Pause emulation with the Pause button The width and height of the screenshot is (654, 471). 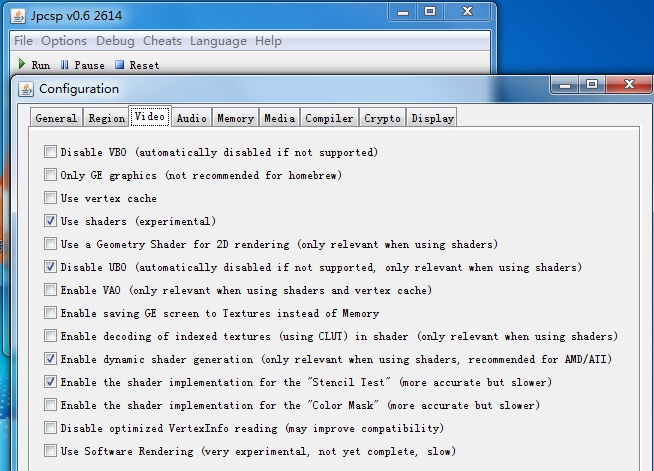(x=81, y=65)
